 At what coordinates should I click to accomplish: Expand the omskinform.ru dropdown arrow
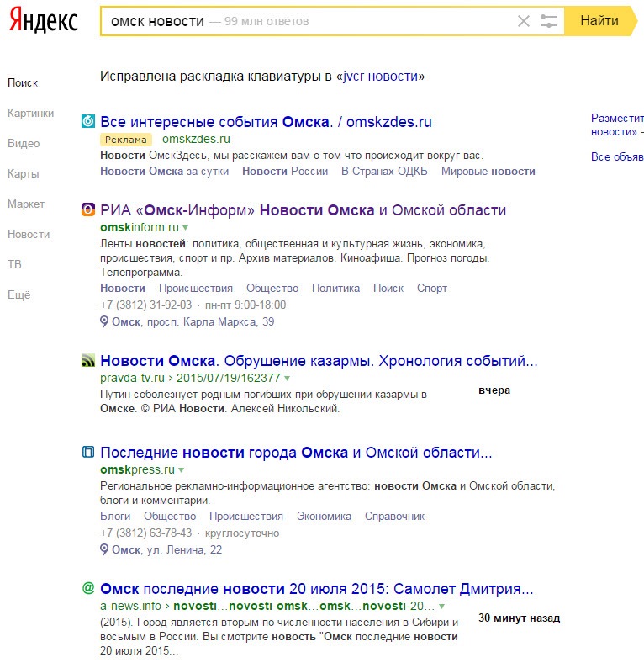(x=186, y=228)
